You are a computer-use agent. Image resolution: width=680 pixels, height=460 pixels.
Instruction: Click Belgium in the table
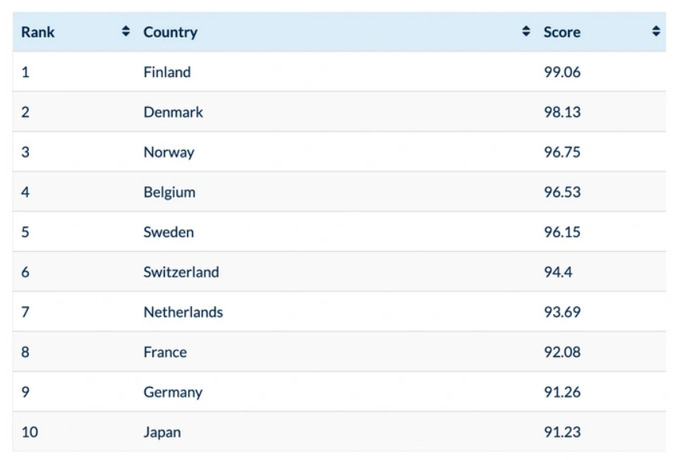(x=170, y=192)
